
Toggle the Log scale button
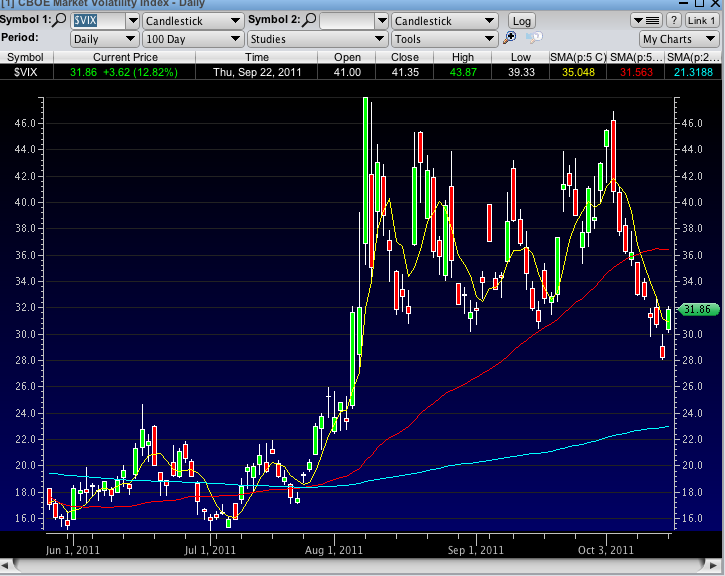tap(521, 20)
